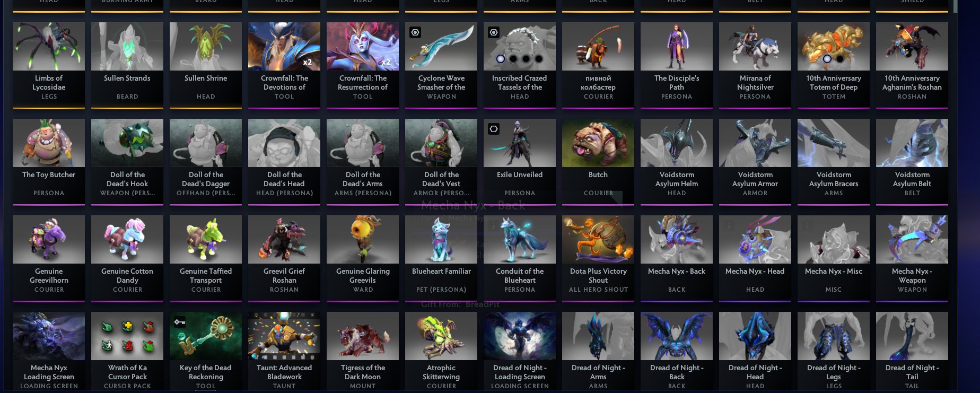
Task: Click the socket icon on Inscribed Crazed Tassels
Action: click(494, 32)
